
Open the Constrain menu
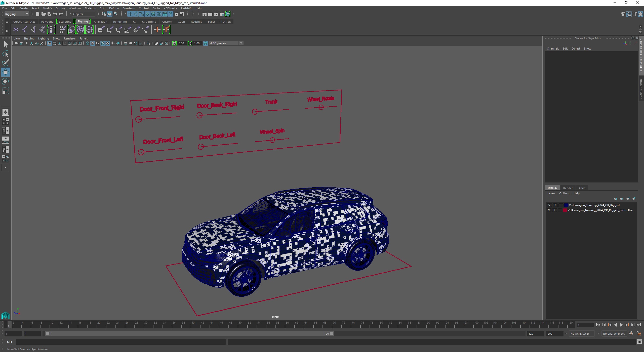coord(129,8)
